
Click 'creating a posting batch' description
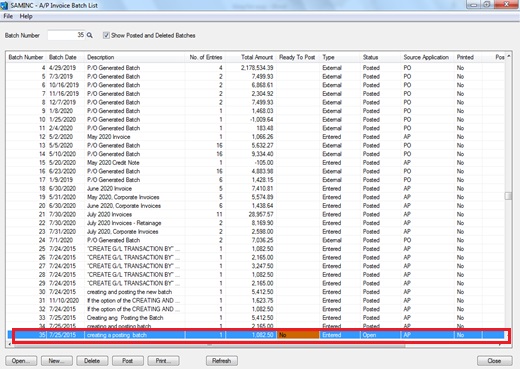117,335
